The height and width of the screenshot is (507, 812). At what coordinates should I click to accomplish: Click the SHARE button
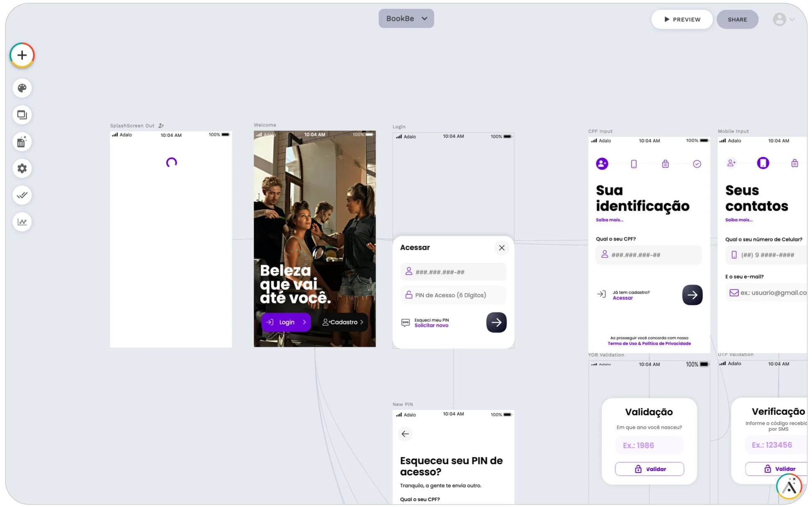click(737, 19)
